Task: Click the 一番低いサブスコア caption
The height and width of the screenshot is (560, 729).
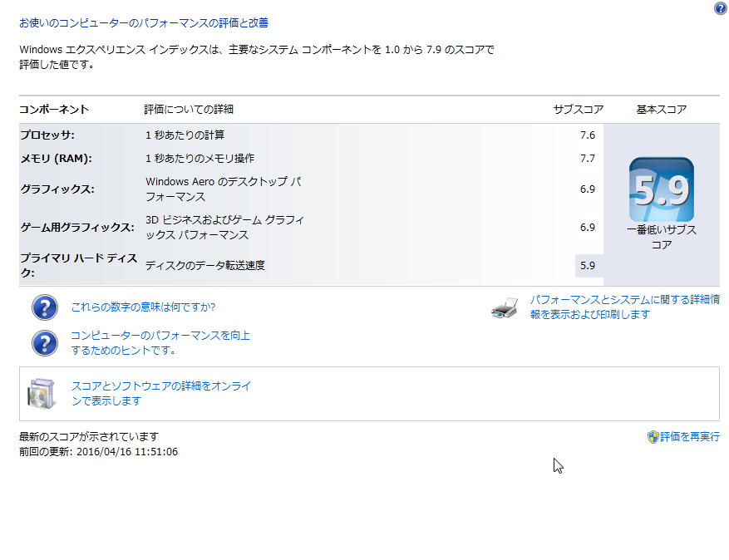Action: point(662,237)
